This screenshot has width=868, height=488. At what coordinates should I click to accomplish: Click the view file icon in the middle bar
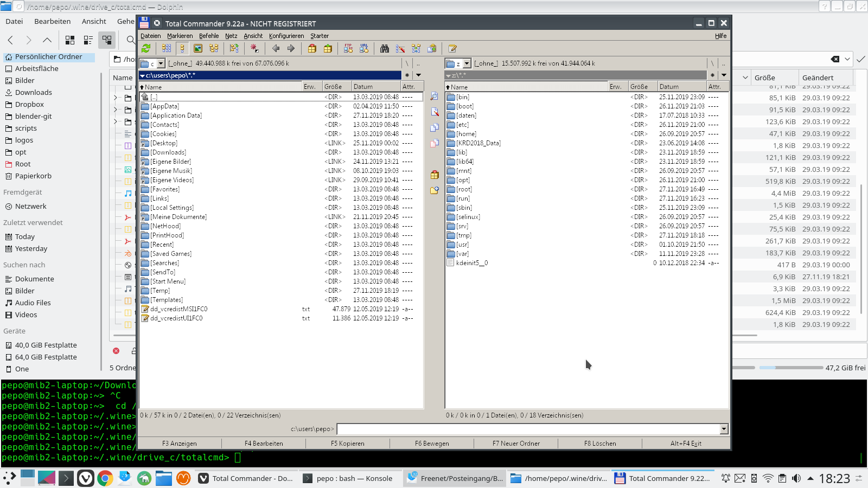[435, 96]
